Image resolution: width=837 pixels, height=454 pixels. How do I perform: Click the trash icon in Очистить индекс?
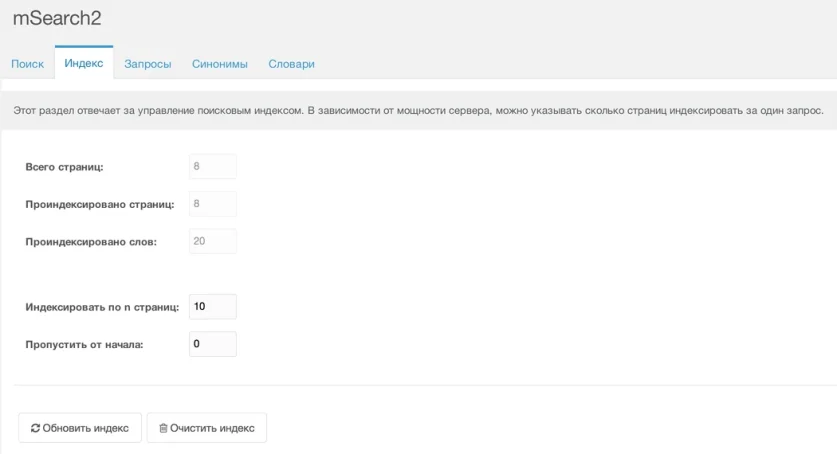[x=163, y=429]
